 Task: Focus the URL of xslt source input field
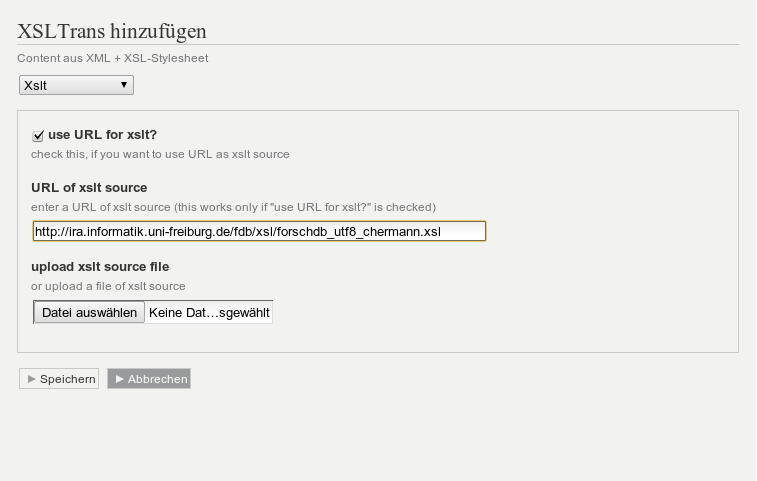point(259,231)
